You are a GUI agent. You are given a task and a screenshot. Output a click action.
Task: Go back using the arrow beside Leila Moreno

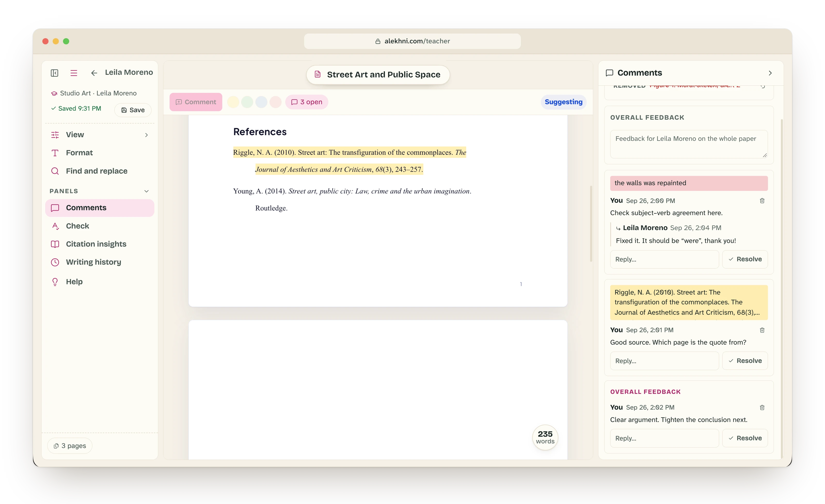point(94,73)
